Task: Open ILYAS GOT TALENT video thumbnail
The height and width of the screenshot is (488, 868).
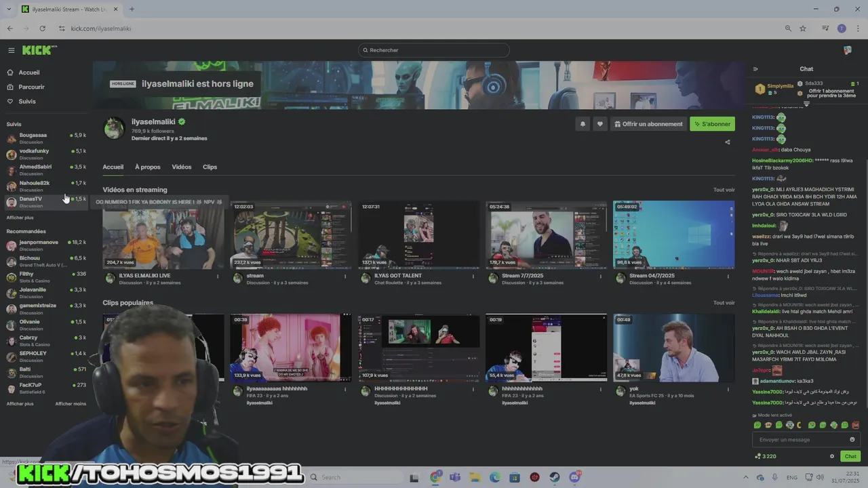Action: coord(418,235)
